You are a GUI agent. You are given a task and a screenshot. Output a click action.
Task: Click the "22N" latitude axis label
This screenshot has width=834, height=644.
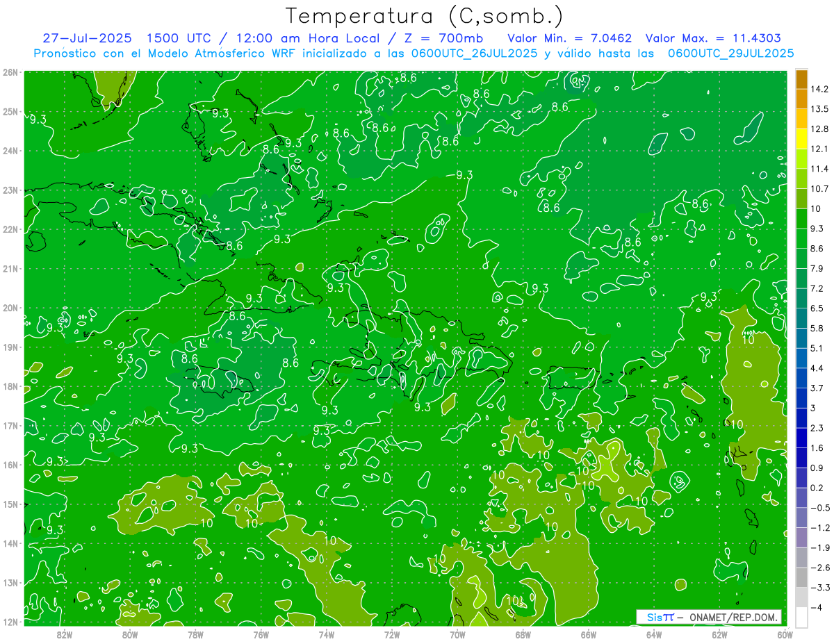10,229
